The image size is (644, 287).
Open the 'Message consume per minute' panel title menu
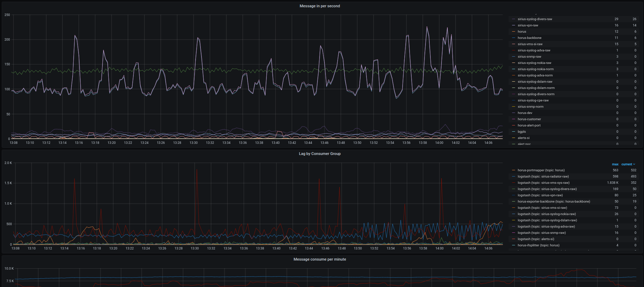[320, 259]
